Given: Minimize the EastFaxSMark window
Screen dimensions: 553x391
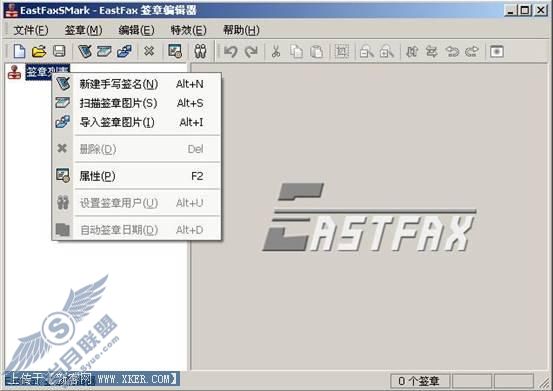Looking at the screenshot, I should coord(510,10).
